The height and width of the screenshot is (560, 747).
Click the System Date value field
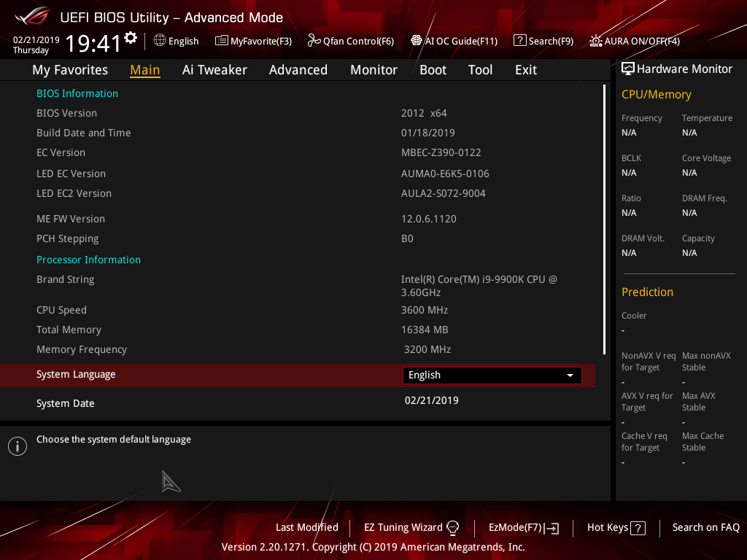[x=432, y=400]
